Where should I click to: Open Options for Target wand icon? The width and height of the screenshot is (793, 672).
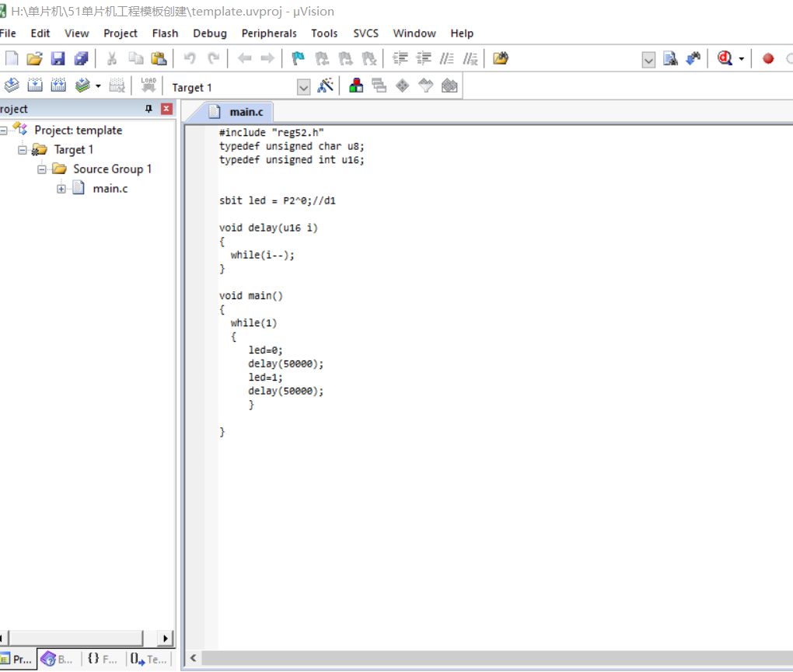[326, 86]
